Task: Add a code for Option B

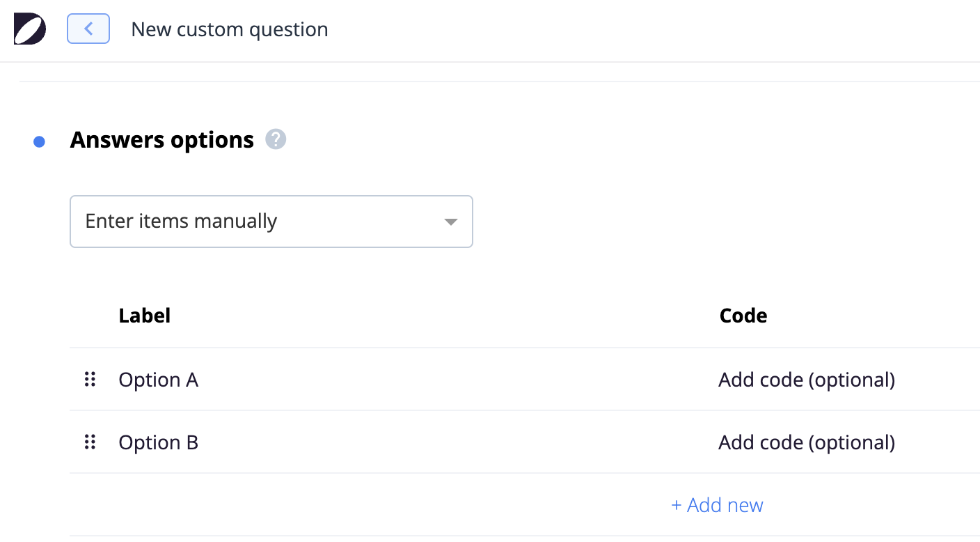Action: click(x=807, y=442)
